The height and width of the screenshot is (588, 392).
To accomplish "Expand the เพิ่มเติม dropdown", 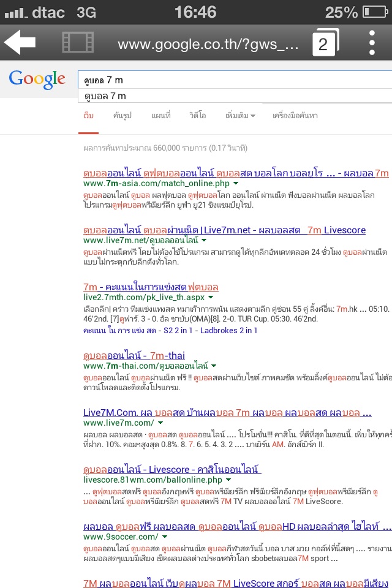I will point(240,116).
